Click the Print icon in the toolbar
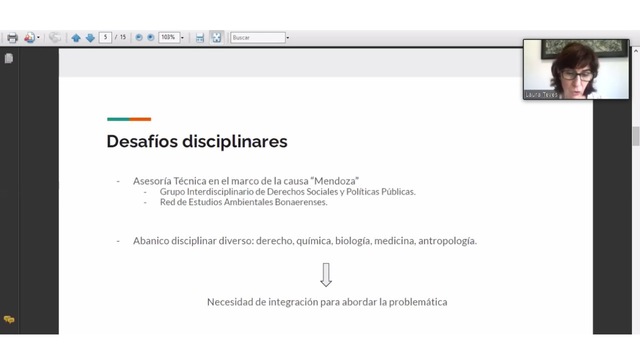The height and width of the screenshot is (360, 640). [12, 38]
